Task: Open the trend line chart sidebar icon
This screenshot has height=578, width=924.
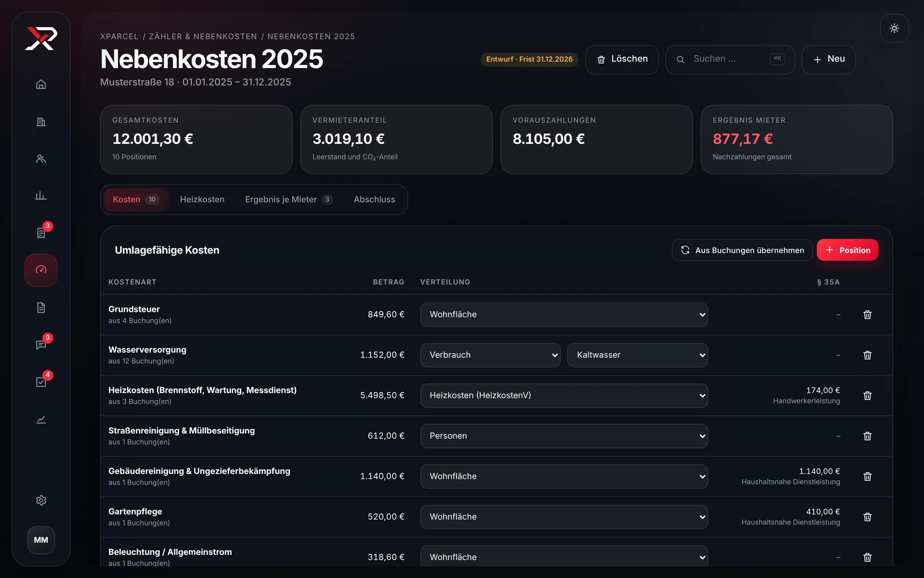Action: (41, 419)
